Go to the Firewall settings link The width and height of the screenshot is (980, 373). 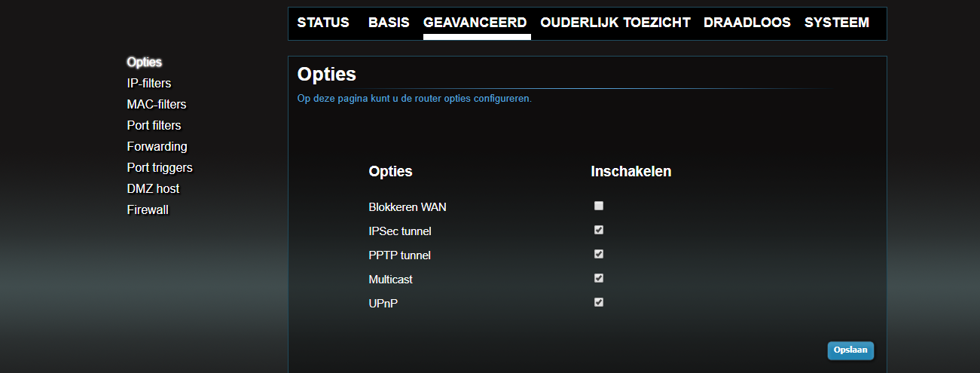(x=148, y=209)
